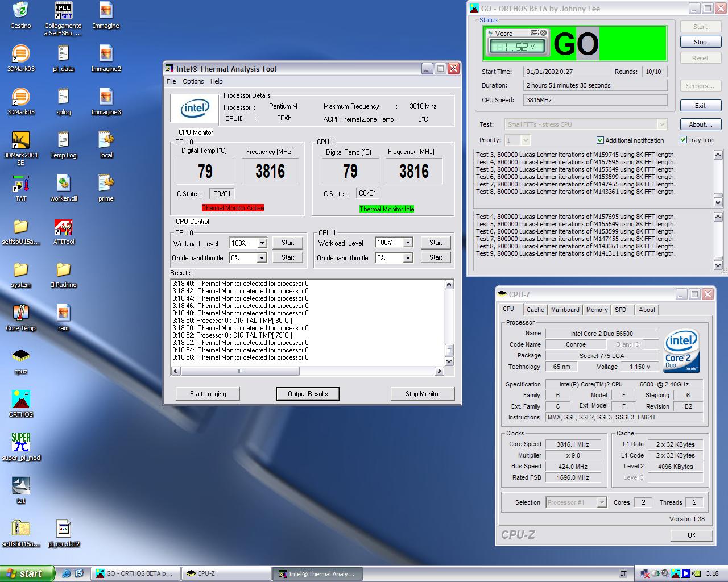Open the Help menu in Thermal Analysis Tool
Image resolution: width=728 pixels, height=582 pixels.
(x=216, y=81)
